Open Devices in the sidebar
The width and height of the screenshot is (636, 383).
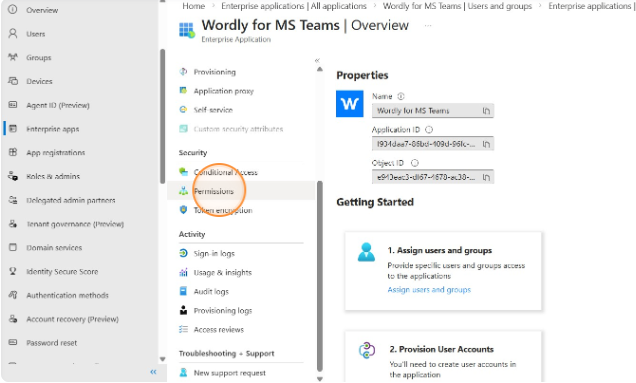[39, 81]
